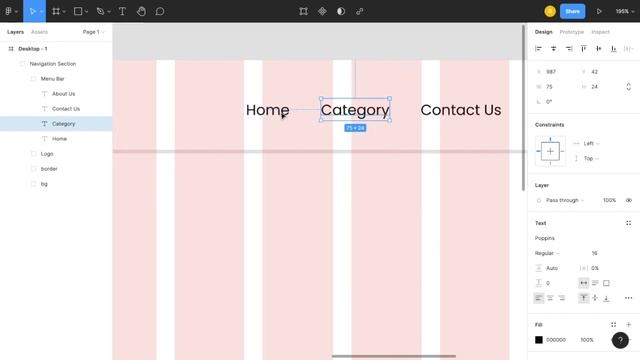
Task: Select the Hand tool
Action: point(141,11)
